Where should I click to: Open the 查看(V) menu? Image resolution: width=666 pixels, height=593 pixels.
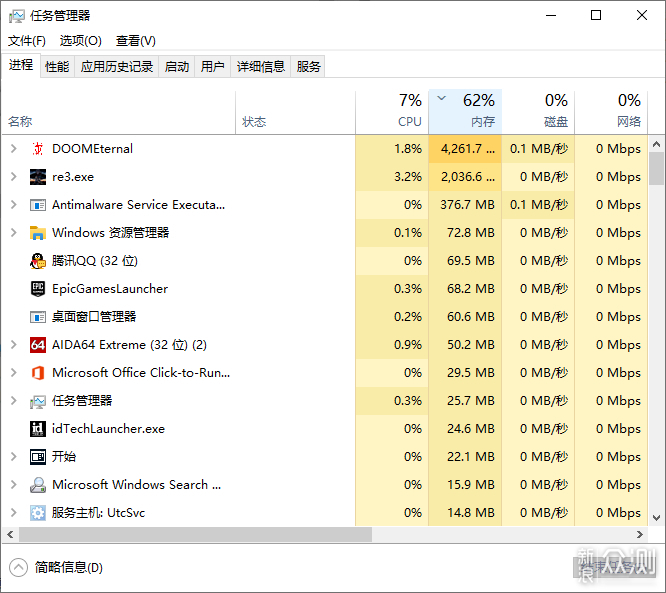pos(136,41)
